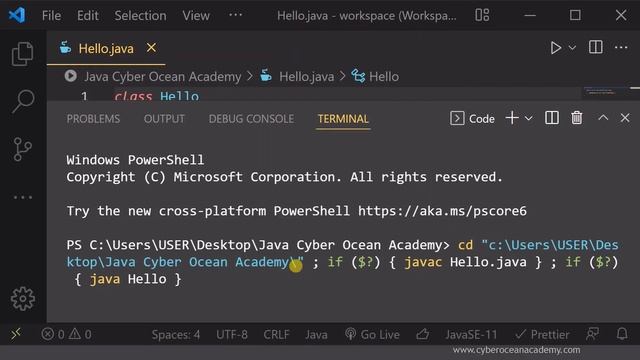Click the Prettier status item
This screenshot has height=360, width=640.
coord(542,335)
